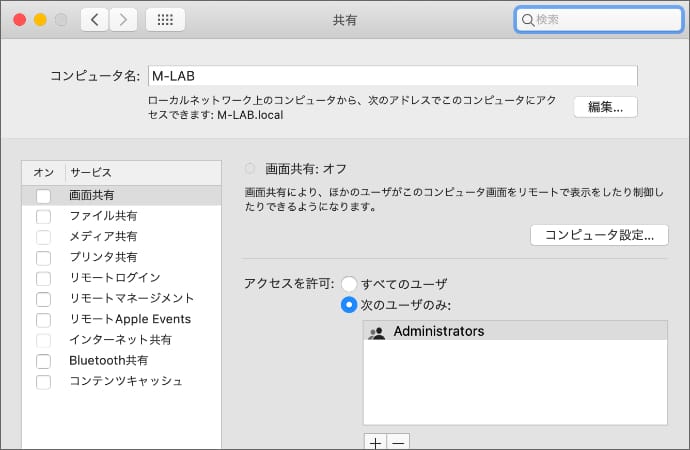
Task: Enable the 画面共有 checkbox
Action: (x=43, y=196)
